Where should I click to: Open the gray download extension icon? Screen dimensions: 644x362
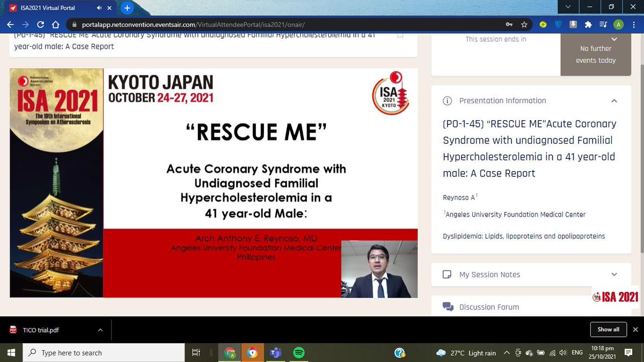tap(573, 25)
